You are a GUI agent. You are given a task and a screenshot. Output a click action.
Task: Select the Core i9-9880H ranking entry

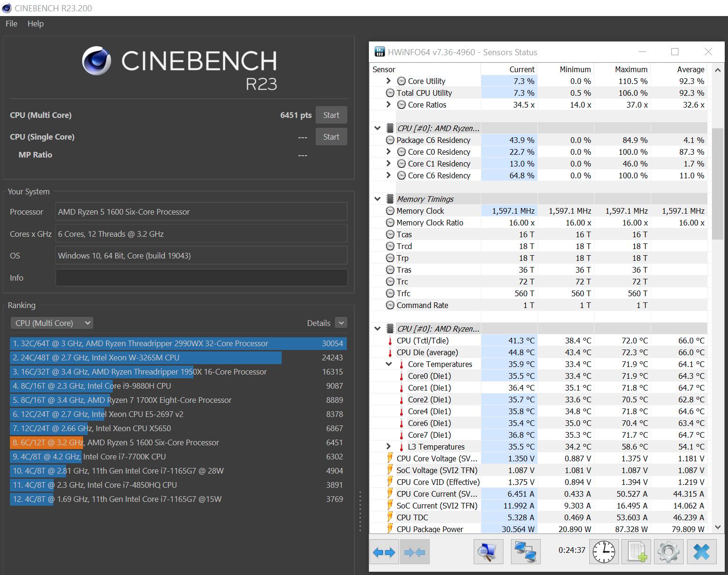pyautogui.click(x=178, y=386)
